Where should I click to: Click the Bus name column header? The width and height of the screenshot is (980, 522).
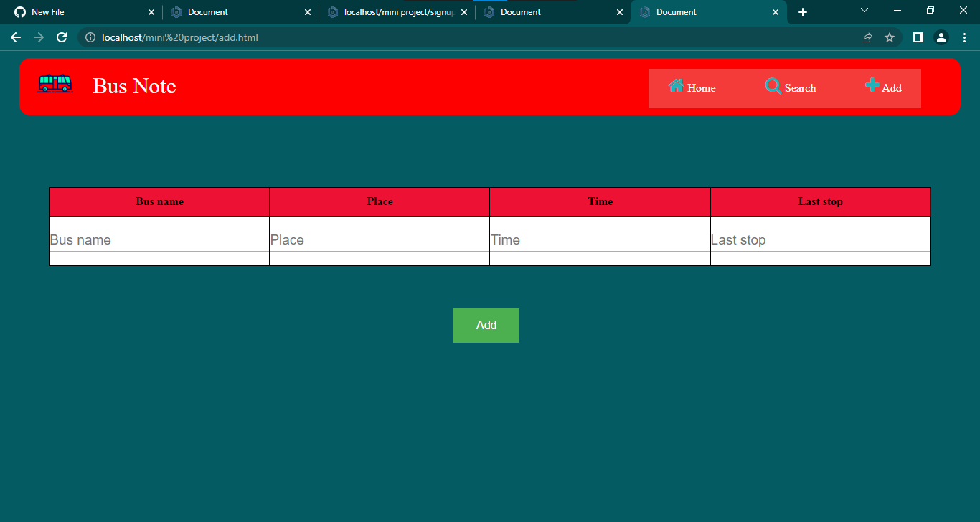click(x=159, y=201)
